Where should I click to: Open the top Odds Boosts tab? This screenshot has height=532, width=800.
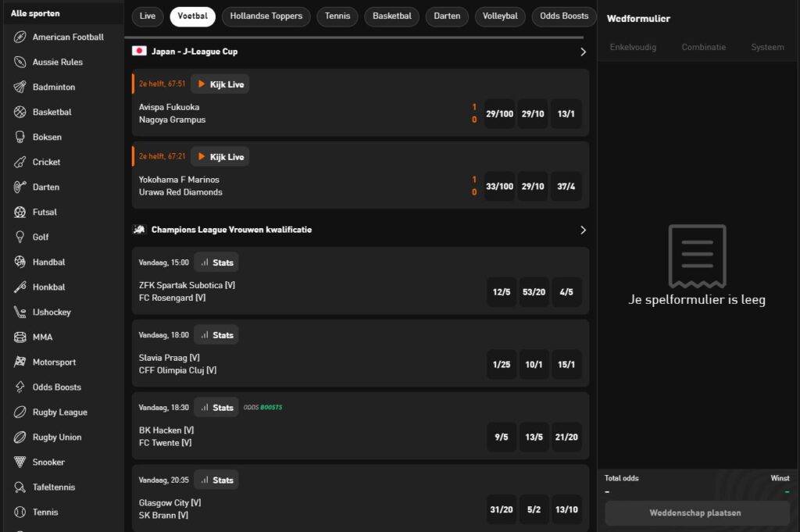point(564,16)
